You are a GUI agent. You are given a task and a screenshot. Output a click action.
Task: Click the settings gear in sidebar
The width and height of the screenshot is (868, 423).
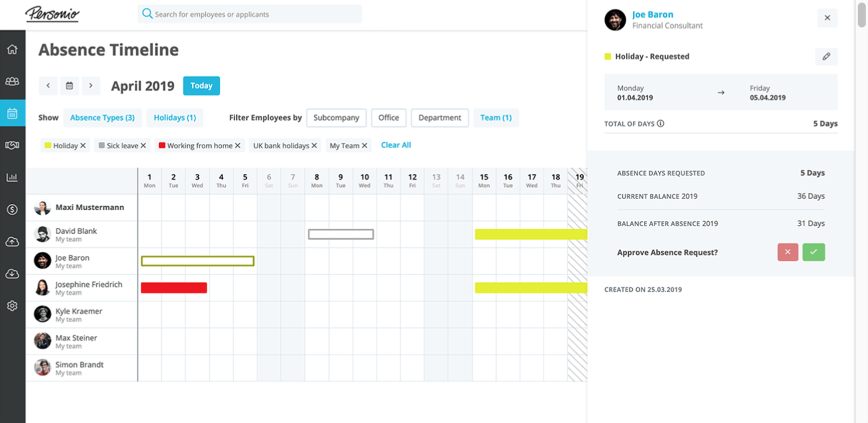click(x=12, y=306)
